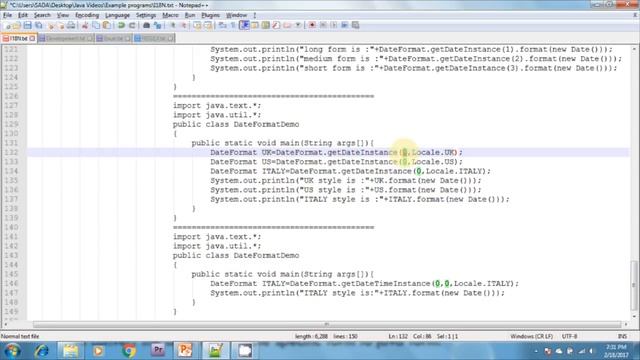This screenshot has width=640, height=360.
Task: Close the current document via toolbar
Action: pos(51,25)
